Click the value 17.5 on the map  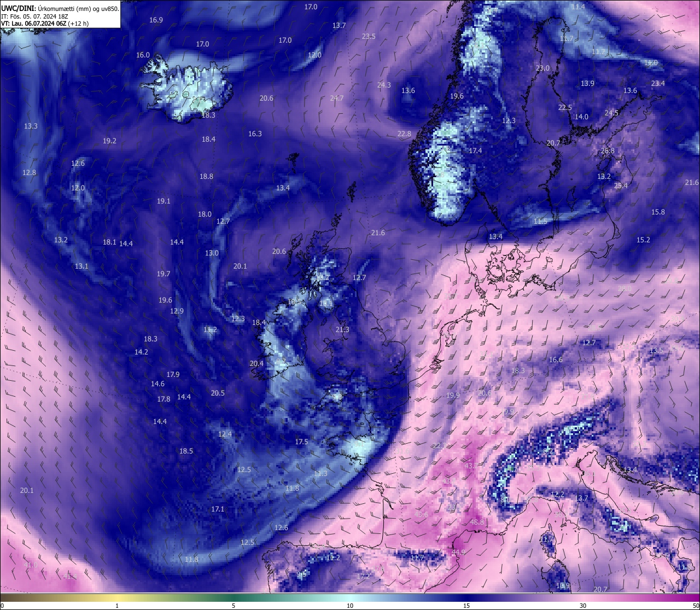click(301, 441)
